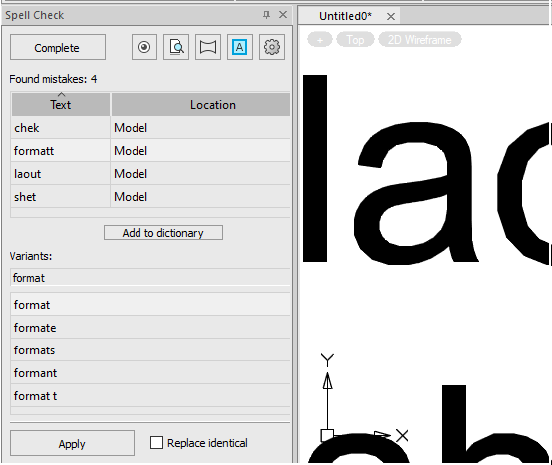Choose the 'format t' suggestion

150,396
